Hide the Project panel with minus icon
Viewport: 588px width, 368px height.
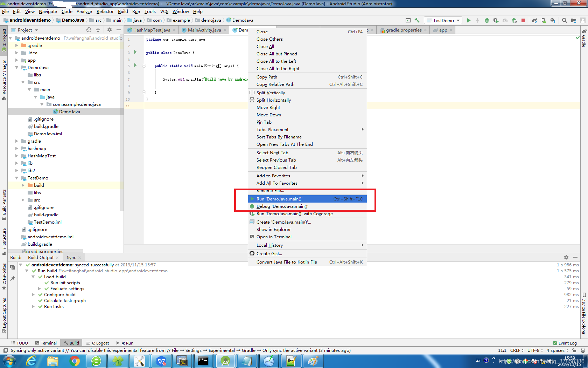click(119, 30)
